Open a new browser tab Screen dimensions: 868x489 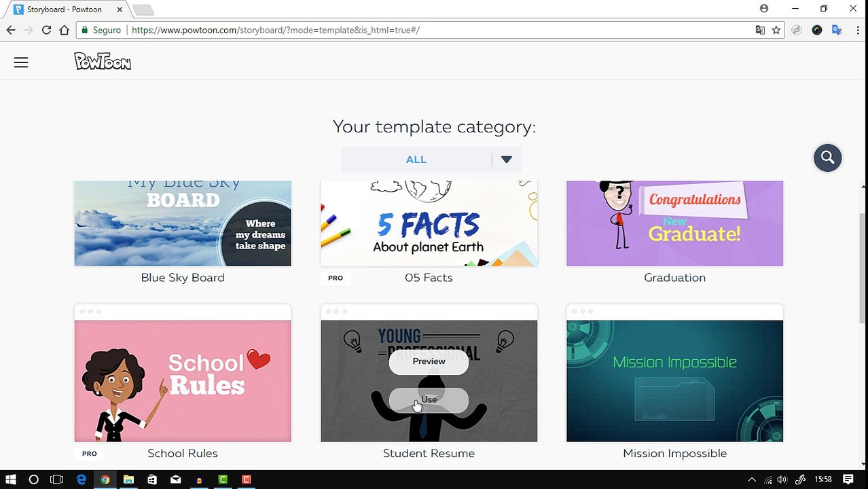click(143, 10)
